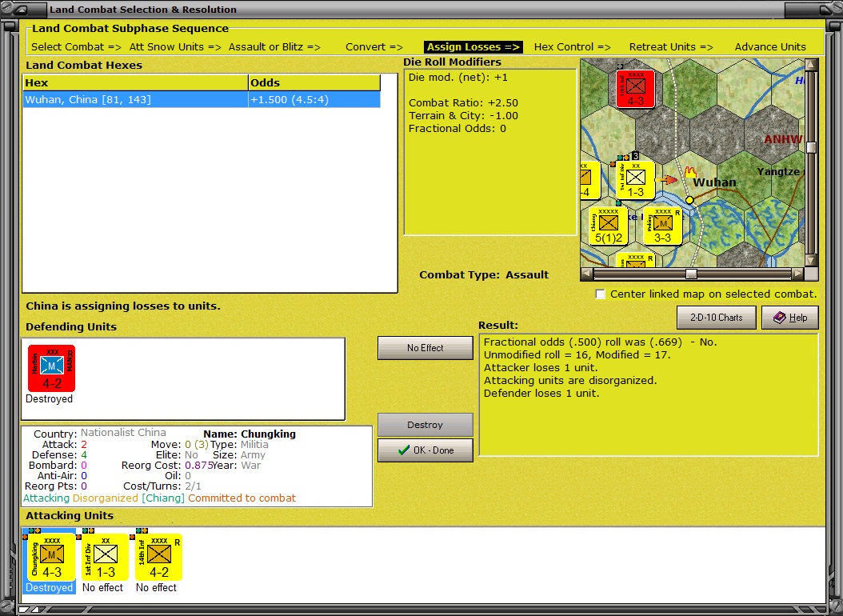
Task: Click the Attacker loses 1 unit result line
Action: [x=541, y=368]
